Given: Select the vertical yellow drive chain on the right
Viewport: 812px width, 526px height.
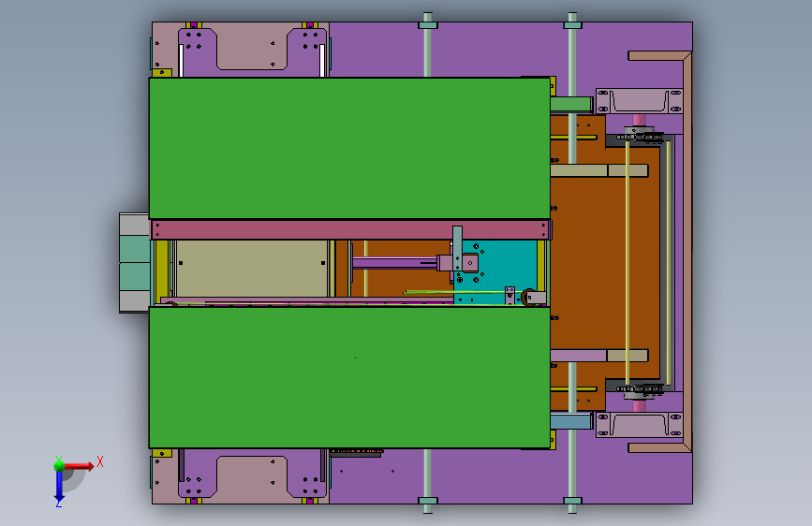Looking at the screenshot, I should click(627, 262).
